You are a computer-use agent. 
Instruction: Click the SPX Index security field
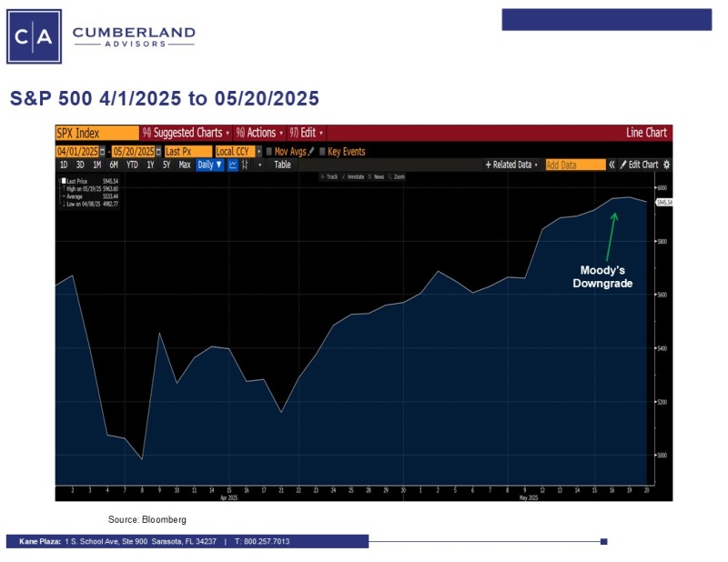97,133
